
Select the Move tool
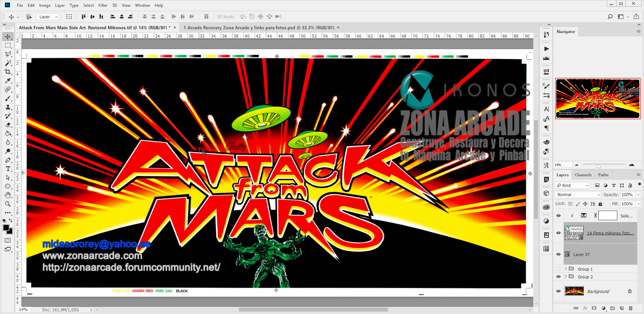pyautogui.click(x=8, y=37)
